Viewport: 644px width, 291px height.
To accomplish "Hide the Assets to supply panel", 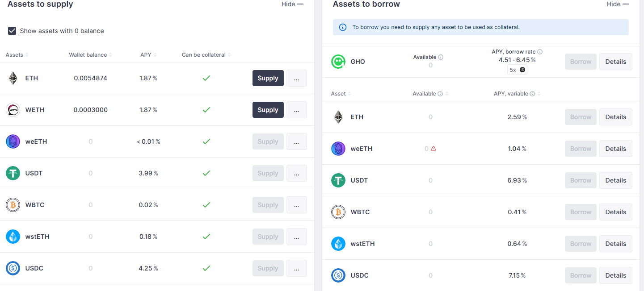I will pyautogui.click(x=292, y=4).
